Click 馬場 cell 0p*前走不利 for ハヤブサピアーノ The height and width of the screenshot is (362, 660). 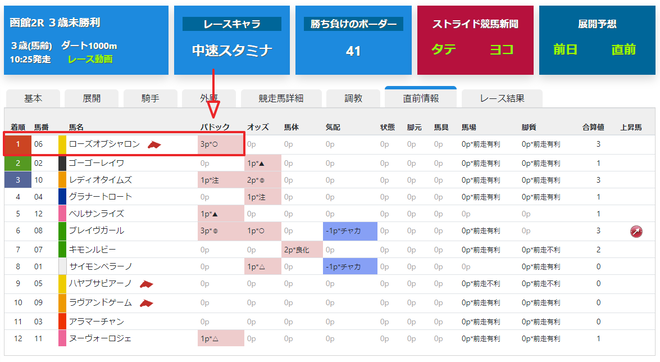pos(481,284)
